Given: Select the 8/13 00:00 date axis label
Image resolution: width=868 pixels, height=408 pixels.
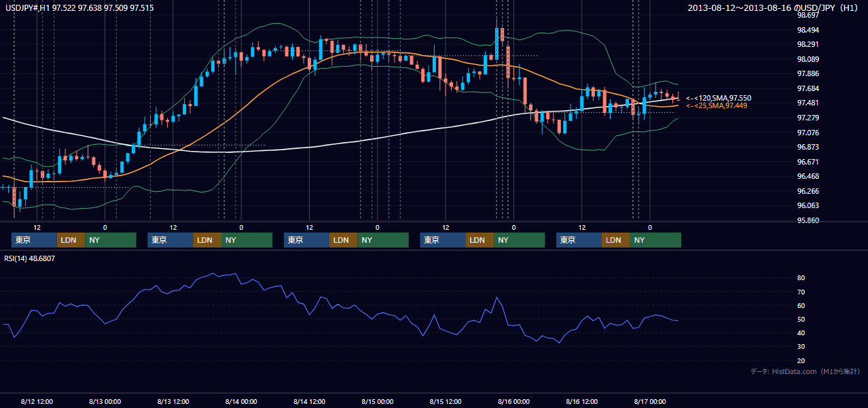Looking at the screenshot, I should 105,401.
